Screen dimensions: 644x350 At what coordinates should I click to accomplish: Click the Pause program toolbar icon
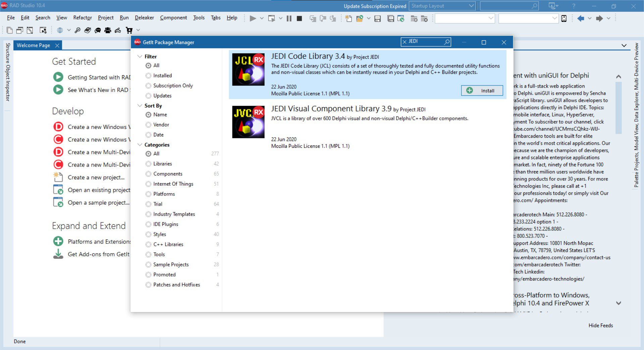[289, 18]
